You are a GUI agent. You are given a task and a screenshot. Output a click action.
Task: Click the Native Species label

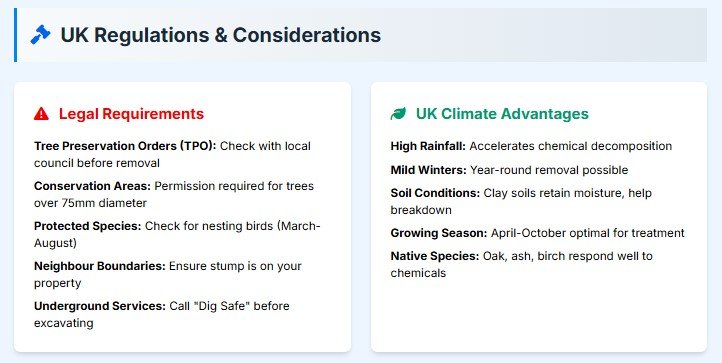pyautogui.click(x=435, y=256)
